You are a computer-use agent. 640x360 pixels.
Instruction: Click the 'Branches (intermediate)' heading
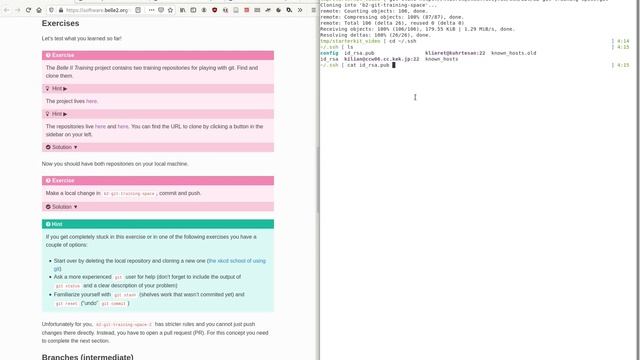pyautogui.click(x=87, y=357)
